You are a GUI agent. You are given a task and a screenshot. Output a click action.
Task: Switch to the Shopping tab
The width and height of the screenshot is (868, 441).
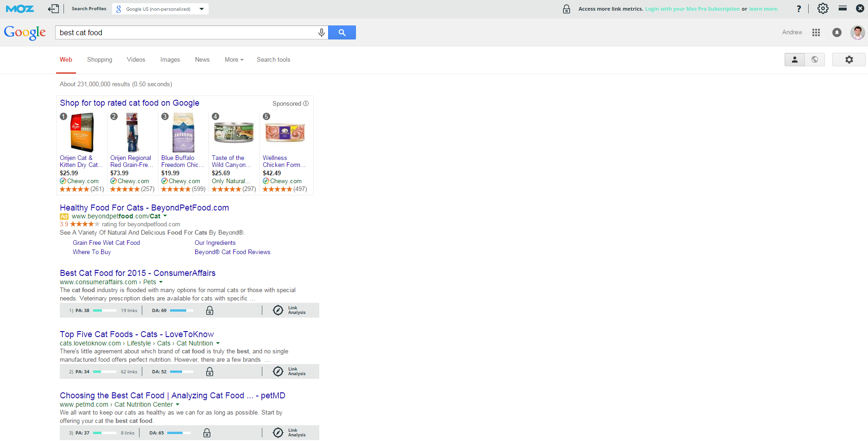100,60
